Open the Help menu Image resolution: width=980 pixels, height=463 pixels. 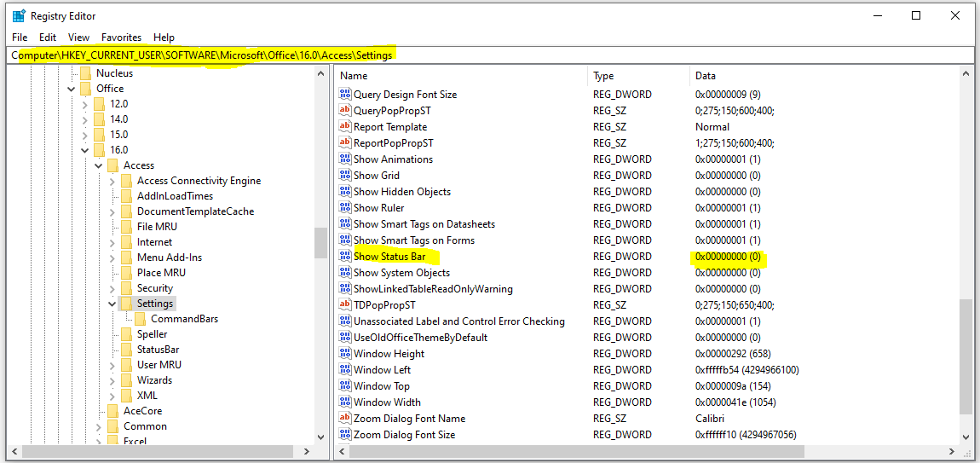(164, 38)
